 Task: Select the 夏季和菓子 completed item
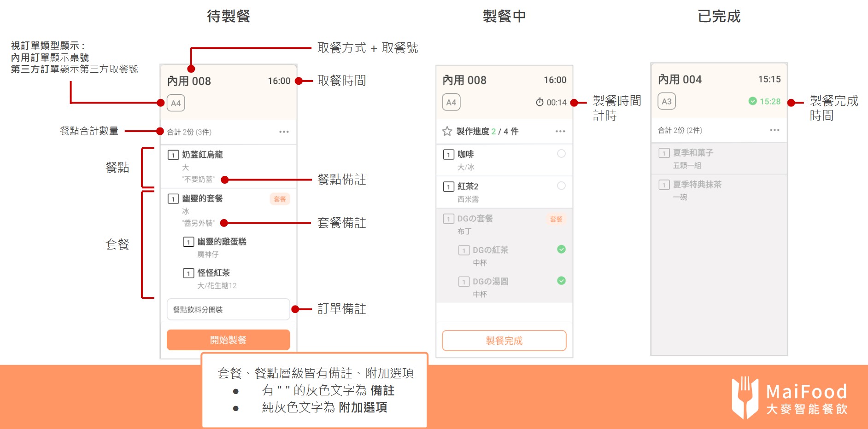pyautogui.click(x=693, y=153)
